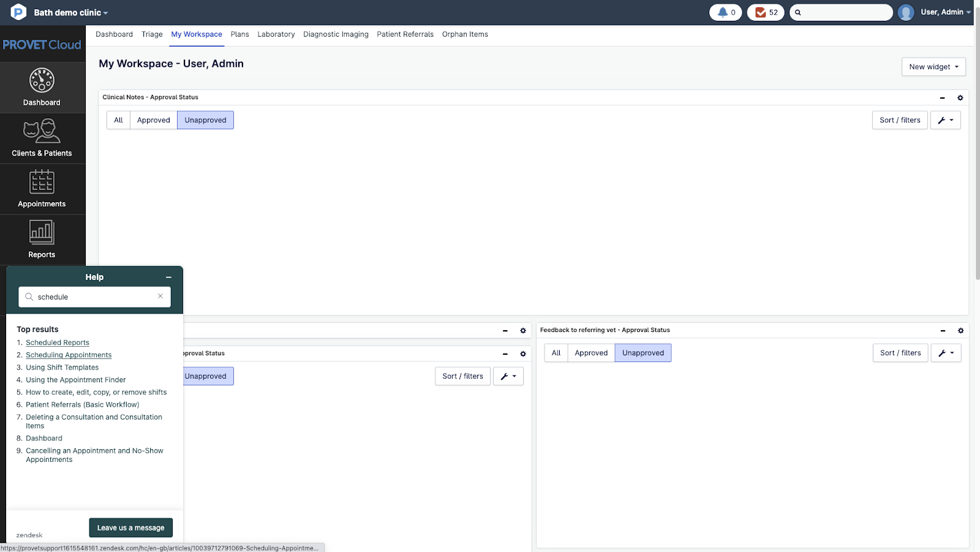Screen dimensions: 980x552
Task: Select All filter in Clinical Notes widget
Action: pyautogui.click(x=118, y=120)
